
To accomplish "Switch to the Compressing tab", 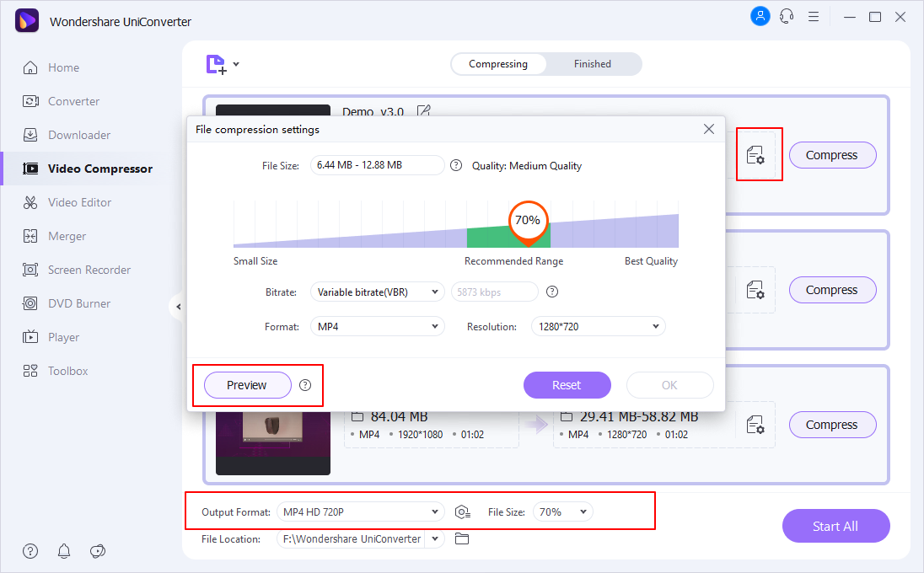I will [x=498, y=64].
